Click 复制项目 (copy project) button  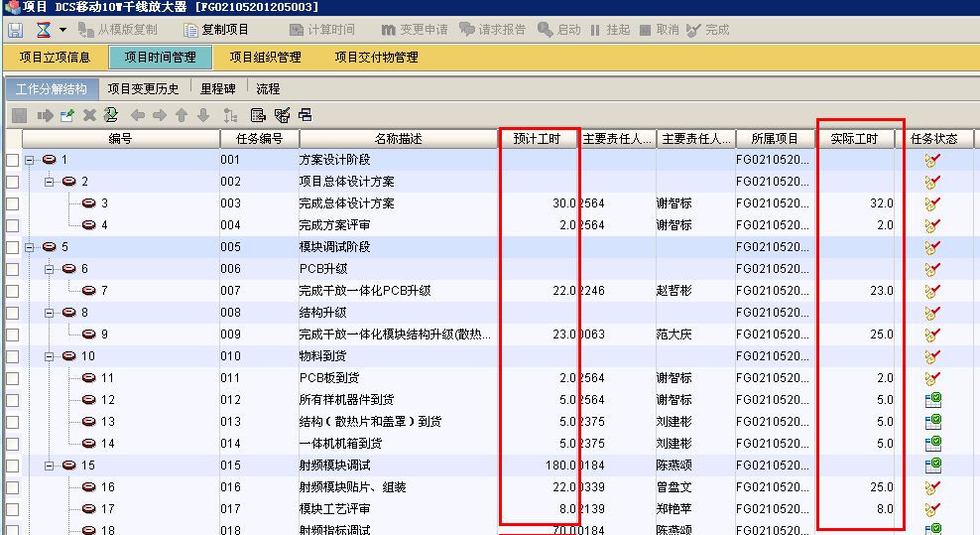[216, 30]
